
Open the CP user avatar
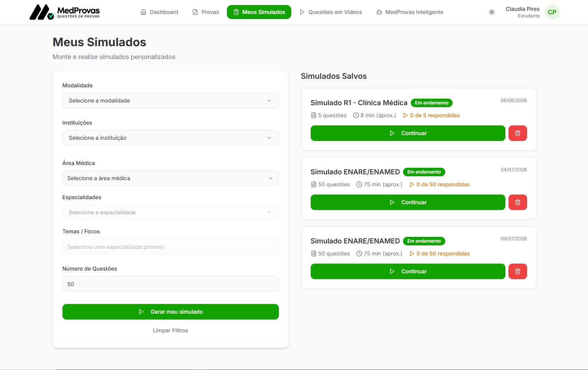(552, 12)
